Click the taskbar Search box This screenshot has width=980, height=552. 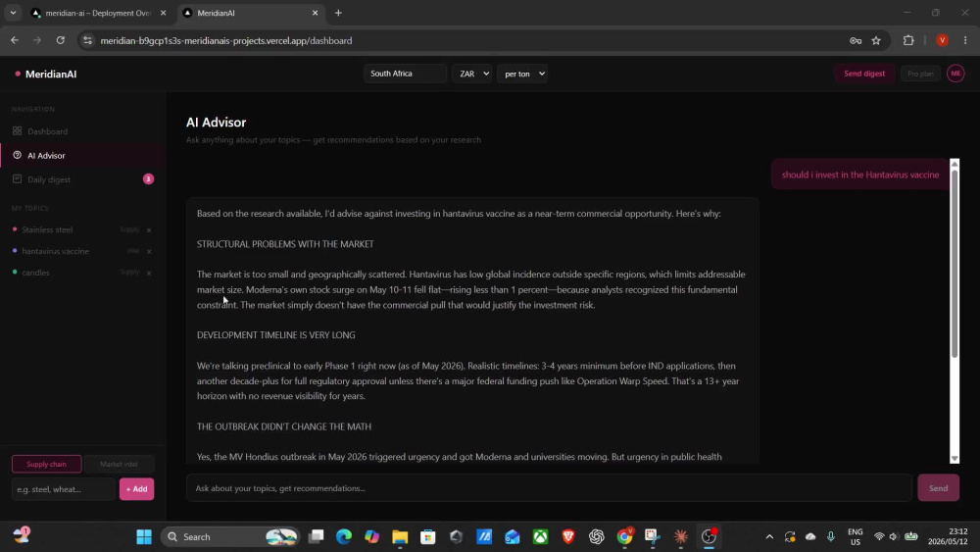(230, 536)
